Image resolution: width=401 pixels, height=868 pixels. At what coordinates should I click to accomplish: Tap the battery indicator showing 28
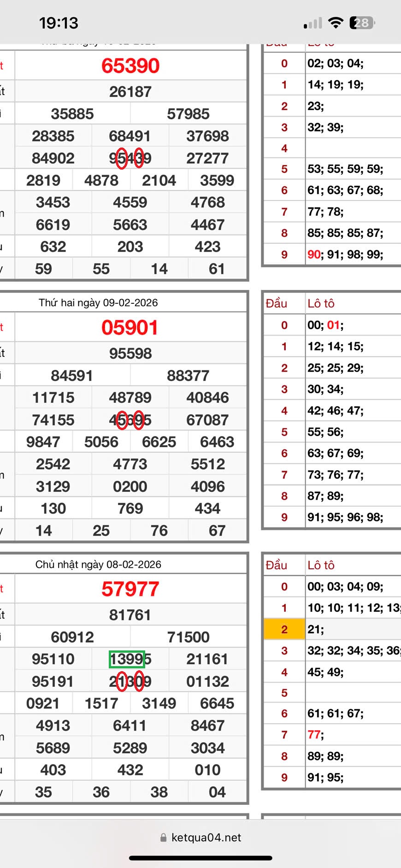pyautogui.click(x=362, y=23)
